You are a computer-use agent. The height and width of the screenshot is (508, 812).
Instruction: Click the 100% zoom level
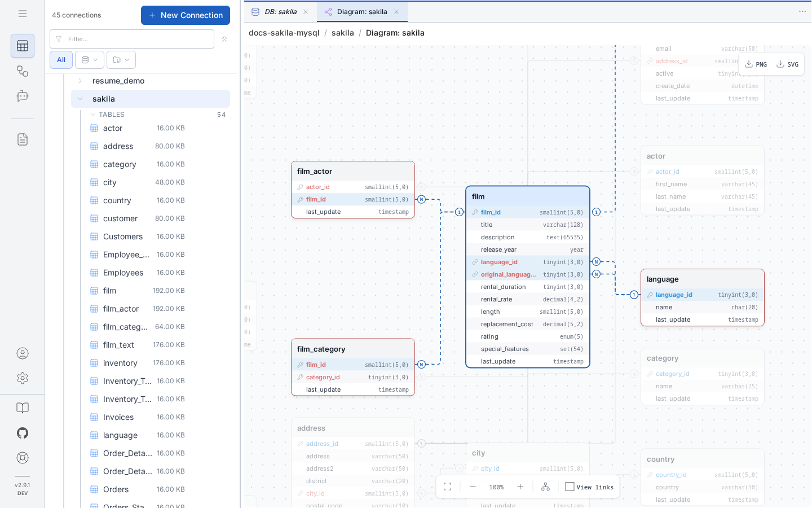point(497,487)
